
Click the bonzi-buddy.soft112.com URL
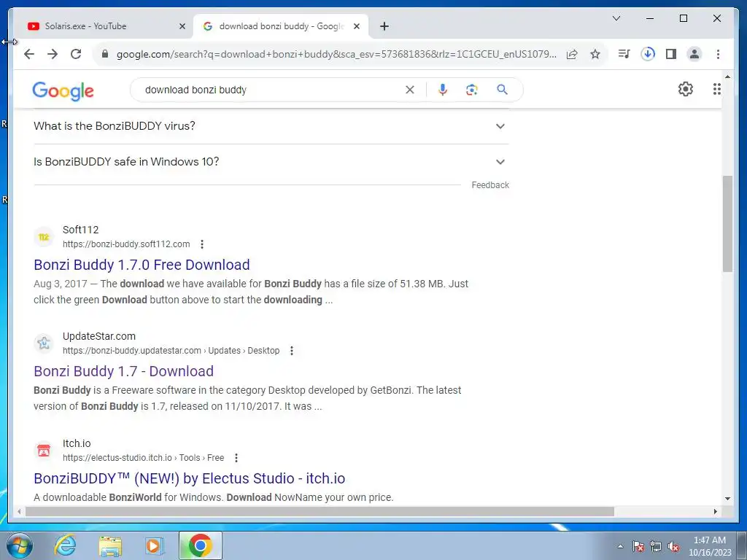click(126, 244)
